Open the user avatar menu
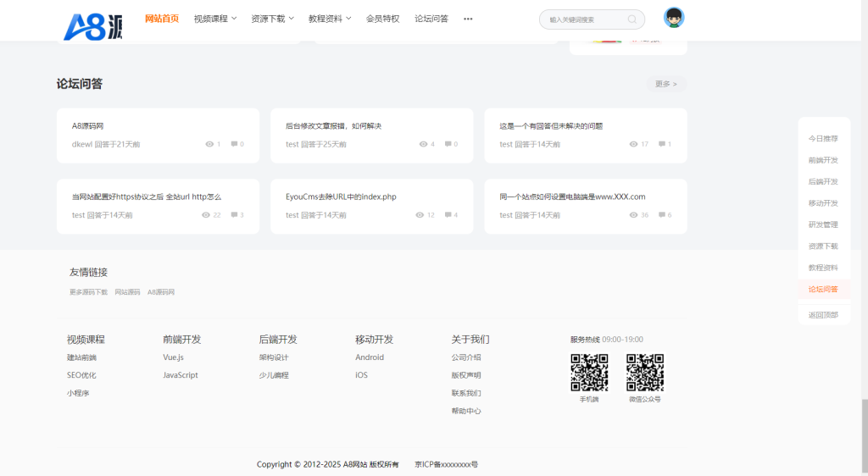This screenshot has width=868, height=476. 674,18
